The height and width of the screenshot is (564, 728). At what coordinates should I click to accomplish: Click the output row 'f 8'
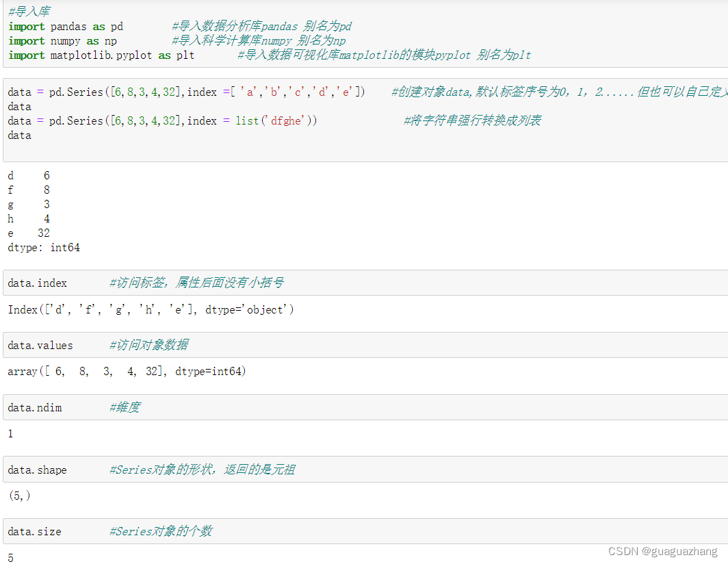(28, 190)
